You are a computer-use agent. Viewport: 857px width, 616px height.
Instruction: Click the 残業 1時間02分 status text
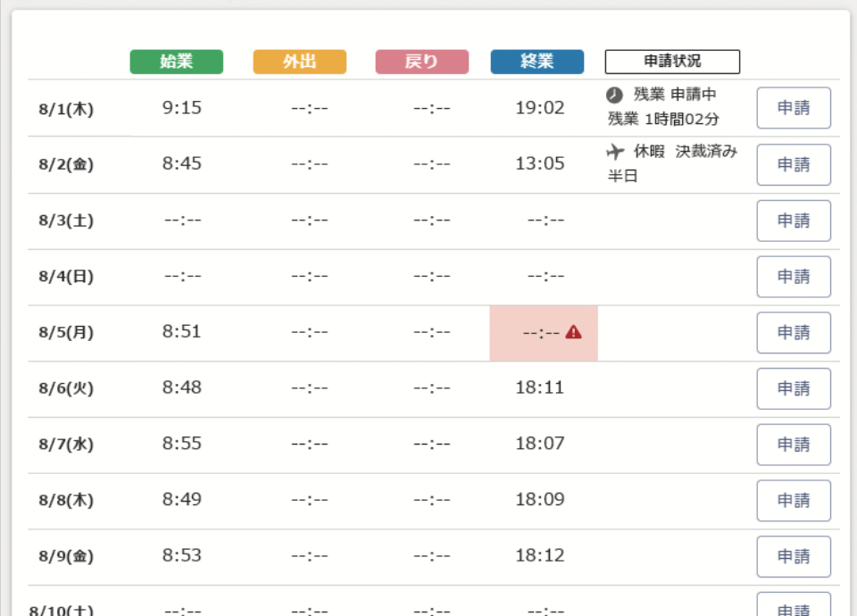(x=663, y=119)
